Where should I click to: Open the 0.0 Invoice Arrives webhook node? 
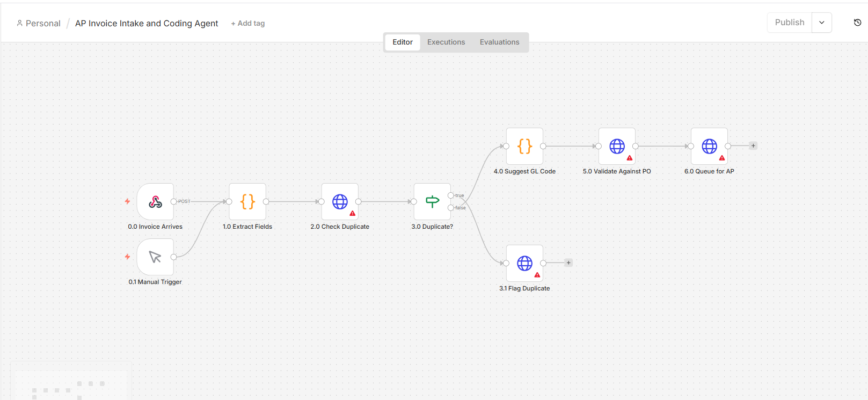(155, 202)
